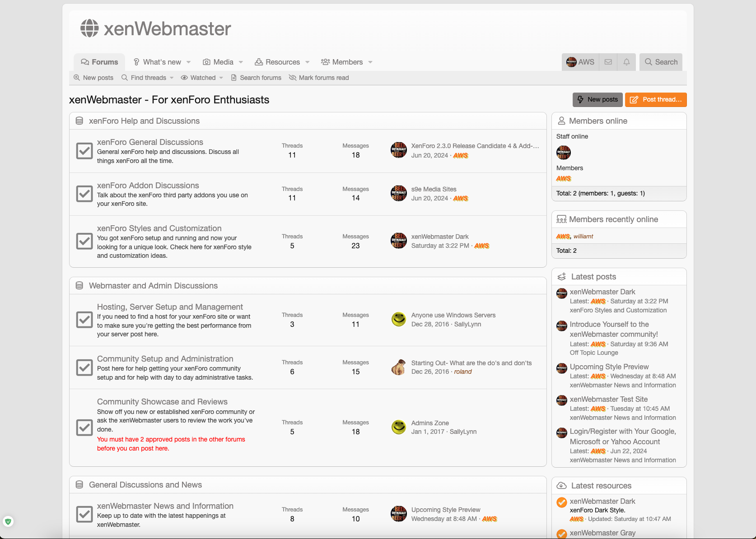Viewport: 756px width, 539px height.
Task: Expand the Find threads dropdown
Action: 172,78
